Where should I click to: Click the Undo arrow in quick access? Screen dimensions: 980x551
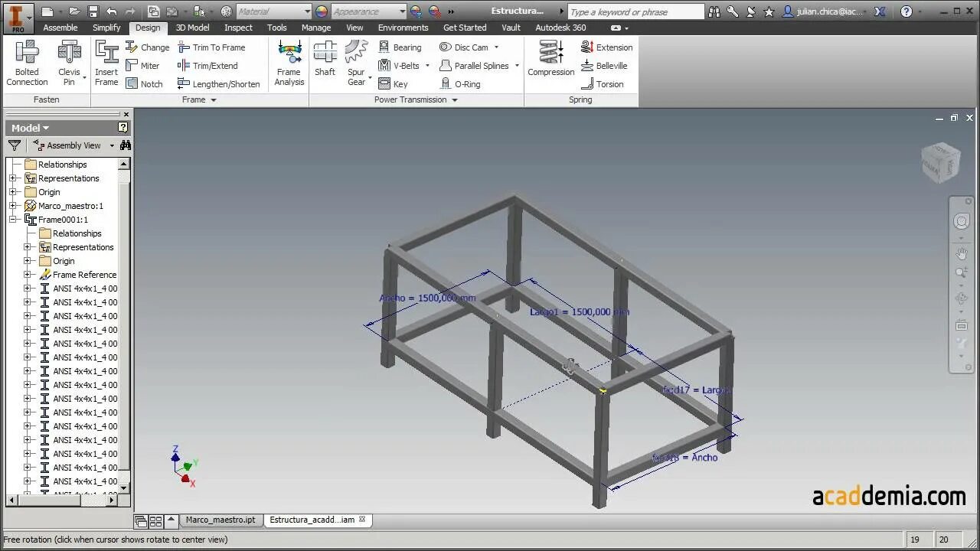112,11
